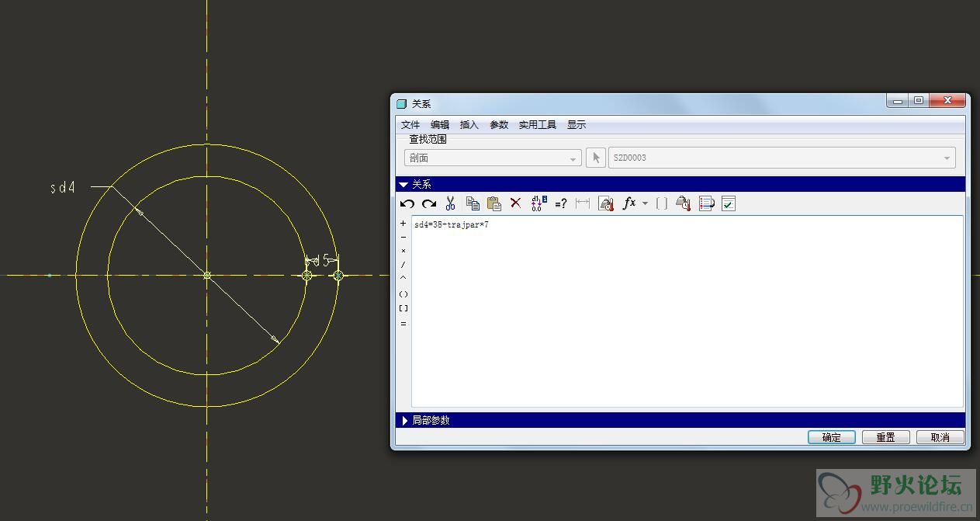Delete selected relation with red X

click(x=515, y=203)
